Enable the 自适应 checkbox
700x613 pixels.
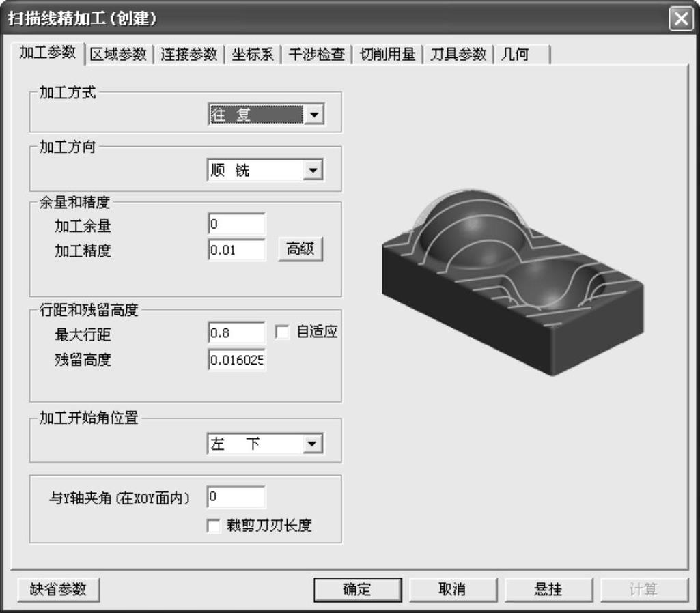pyautogui.click(x=281, y=332)
